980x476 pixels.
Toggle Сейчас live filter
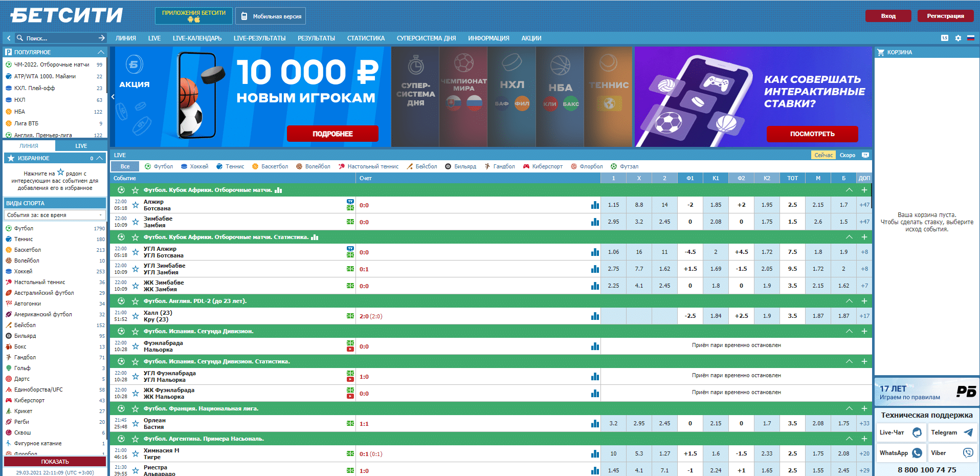(x=823, y=155)
